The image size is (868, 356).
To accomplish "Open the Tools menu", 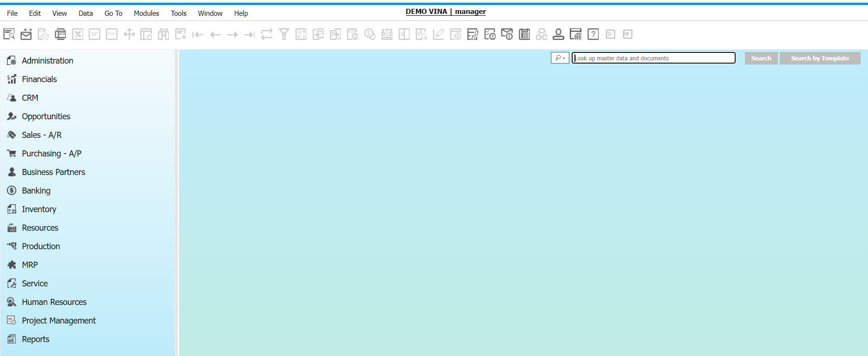I will pos(178,13).
